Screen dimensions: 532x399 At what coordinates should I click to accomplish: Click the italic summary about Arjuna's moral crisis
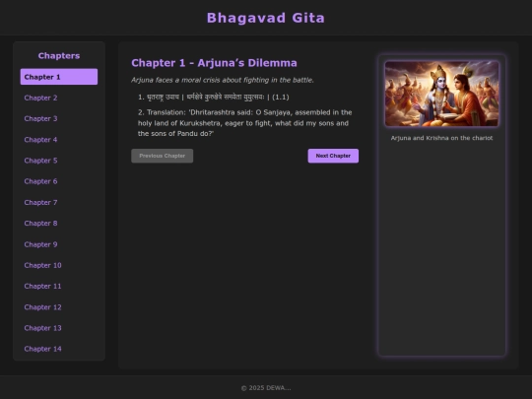click(223, 80)
